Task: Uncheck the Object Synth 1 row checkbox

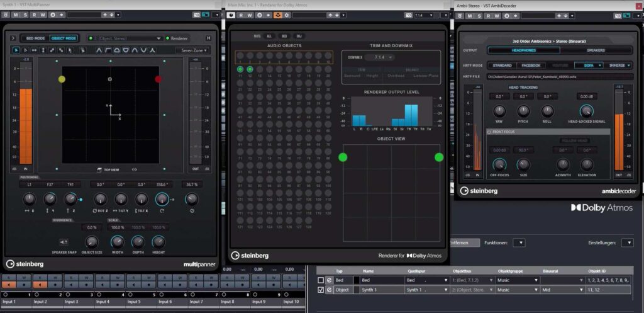Action: click(321, 290)
